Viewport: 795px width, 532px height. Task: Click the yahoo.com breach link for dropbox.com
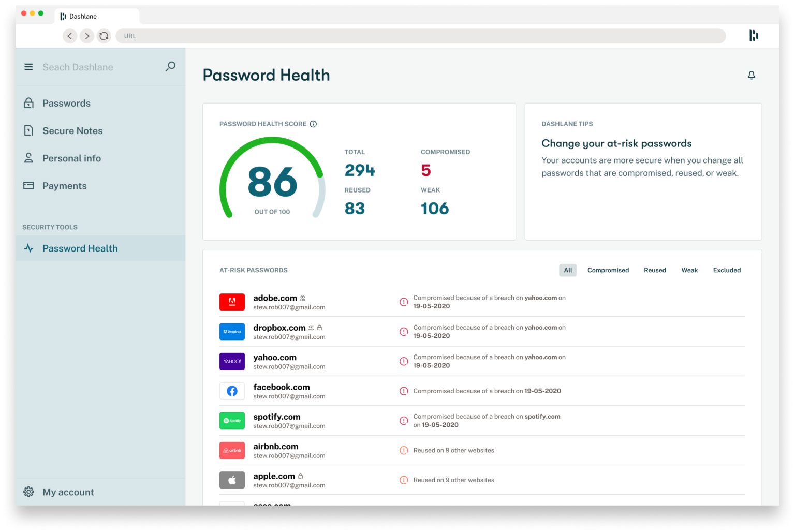tap(540, 327)
